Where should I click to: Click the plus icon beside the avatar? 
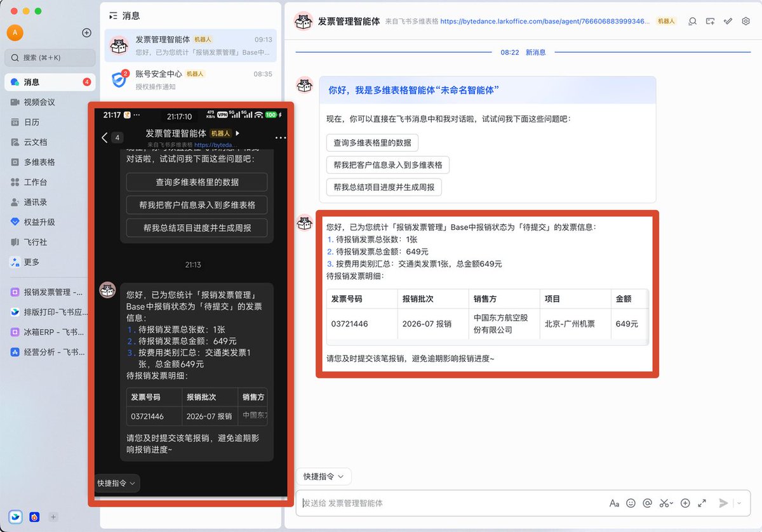[87, 32]
